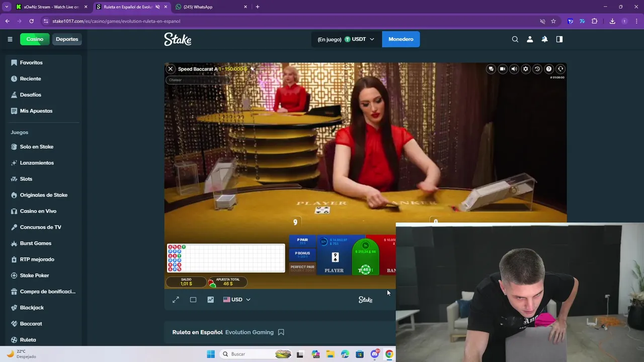The height and width of the screenshot is (362, 644).
Task: Open the user profile icon
Action: [x=530, y=39]
